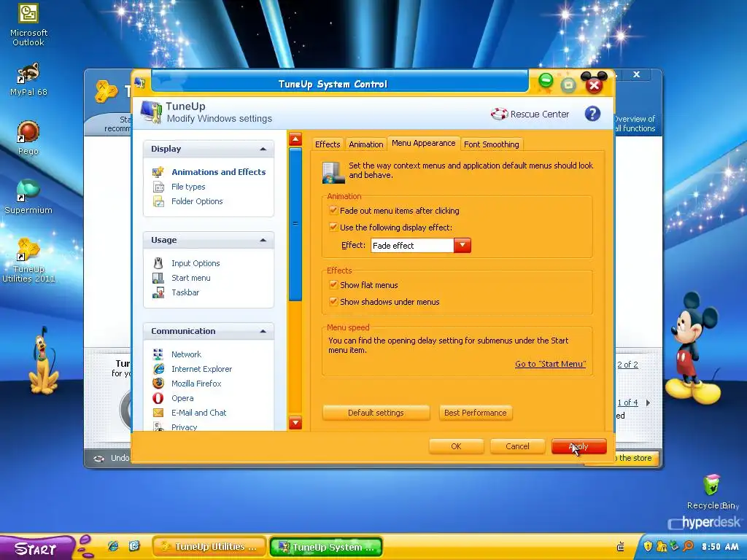Click the Mozilla Firefox sidebar icon

158,384
